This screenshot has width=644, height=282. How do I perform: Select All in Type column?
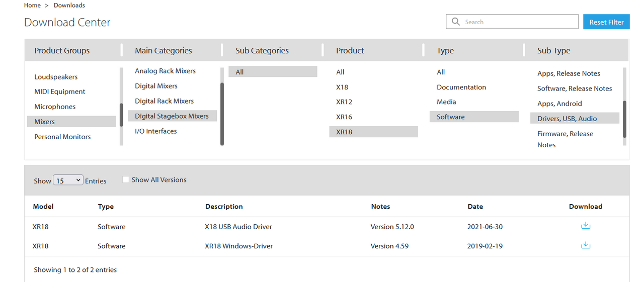(441, 72)
